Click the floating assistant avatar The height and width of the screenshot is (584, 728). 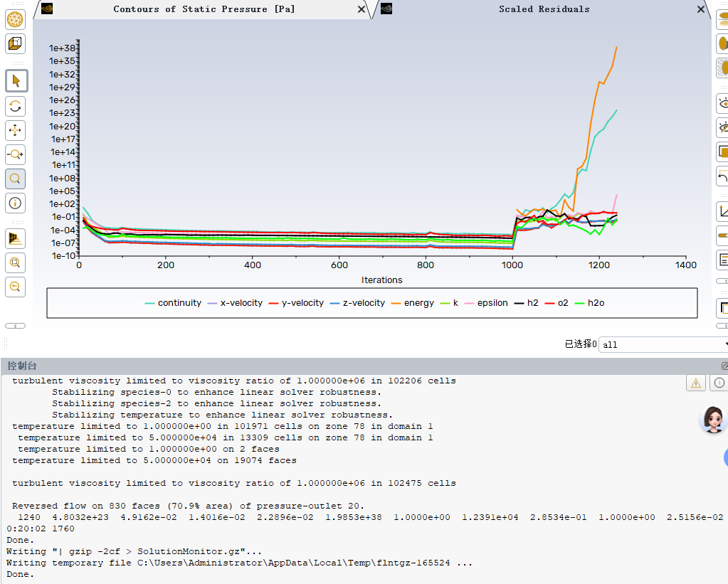point(712,420)
